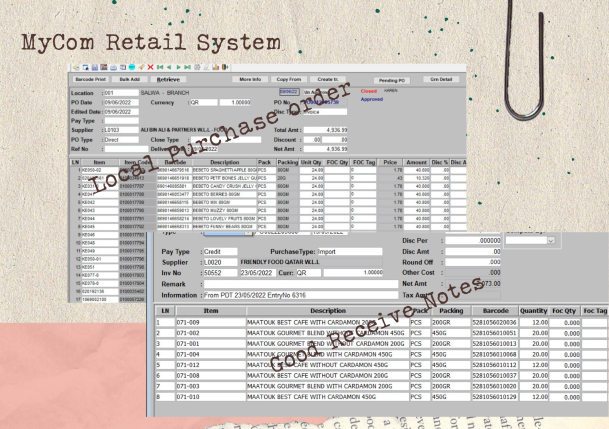The image size is (609, 429).
Task: Click the PO Date field 09/06/2022
Action: coord(121,102)
